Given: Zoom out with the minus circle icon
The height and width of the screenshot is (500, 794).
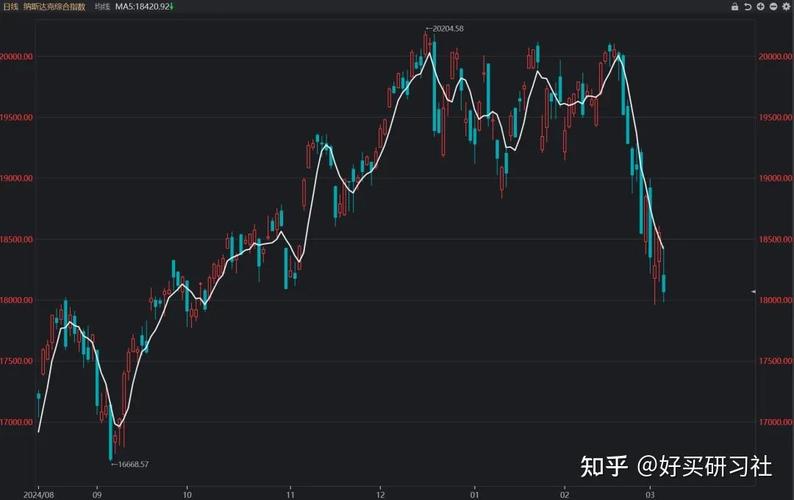Looking at the screenshot, I should click(x=773, y=7).
